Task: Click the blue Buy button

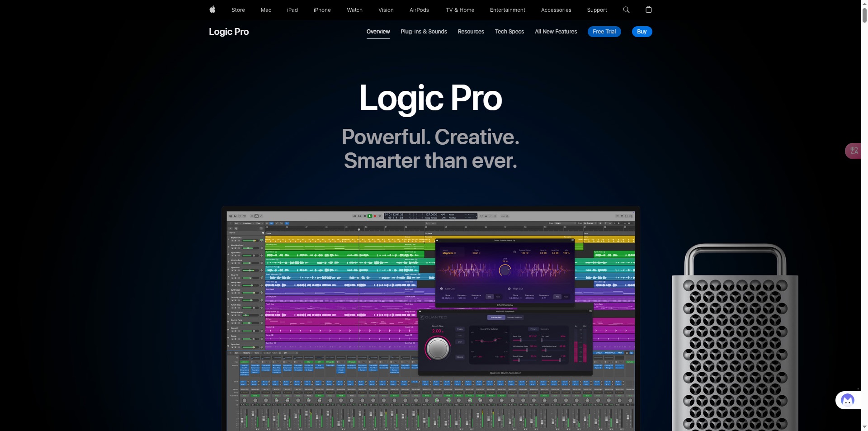Action: 642,32
